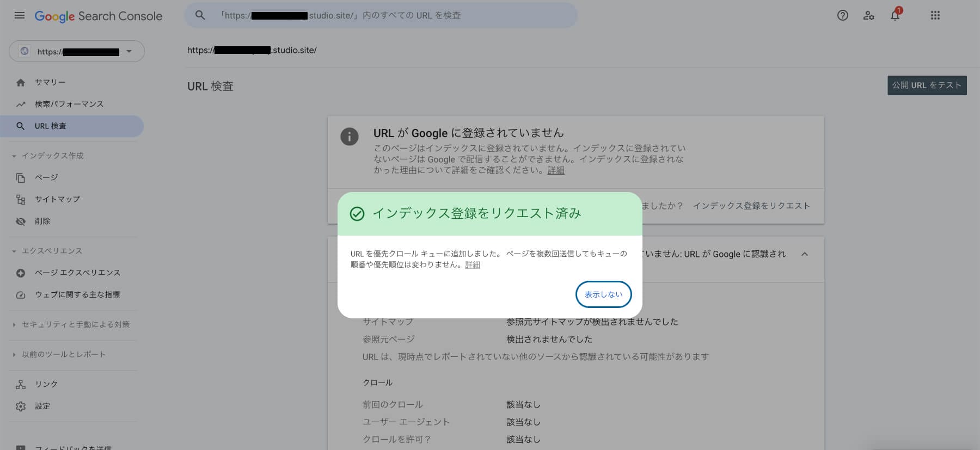Click the green checkmark icon in dialog

tap(357, 214)
